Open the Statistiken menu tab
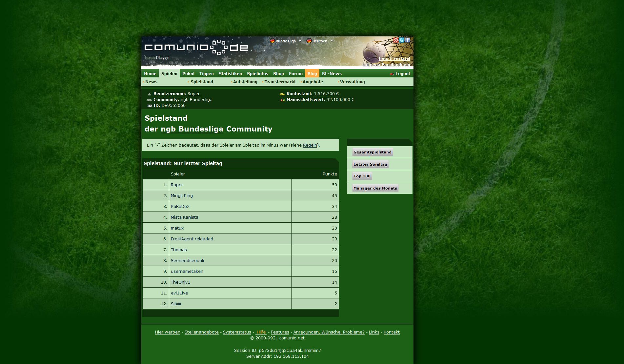The image size is (624, 364). [x=230, y=74]
